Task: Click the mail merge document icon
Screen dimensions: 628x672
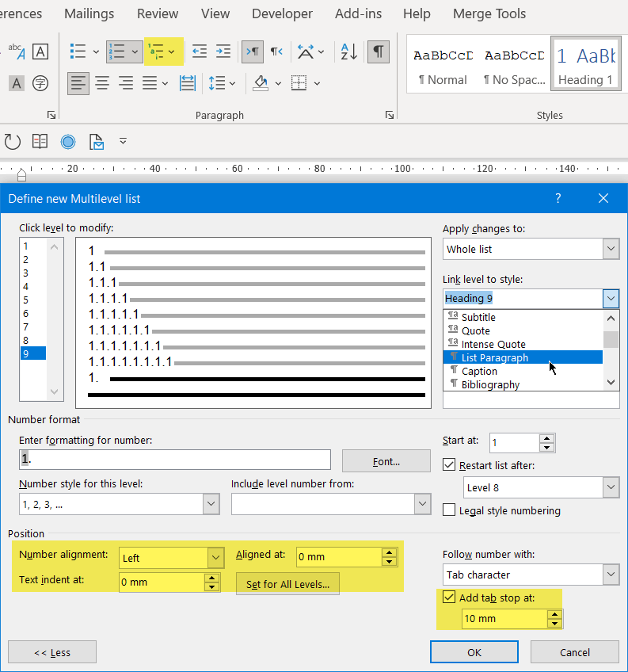Action: click(96, 141)
